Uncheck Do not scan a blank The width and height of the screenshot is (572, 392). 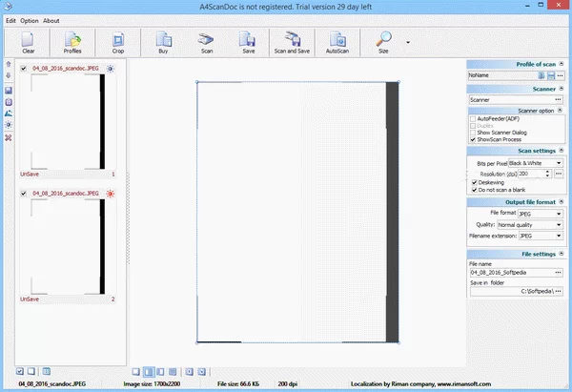[x=473, y=191]
